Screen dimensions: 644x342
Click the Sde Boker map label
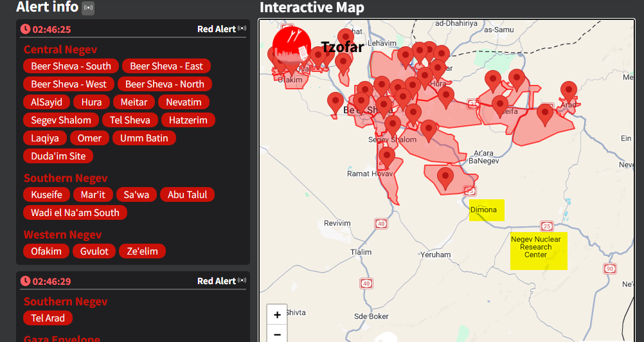click(371, 316)
